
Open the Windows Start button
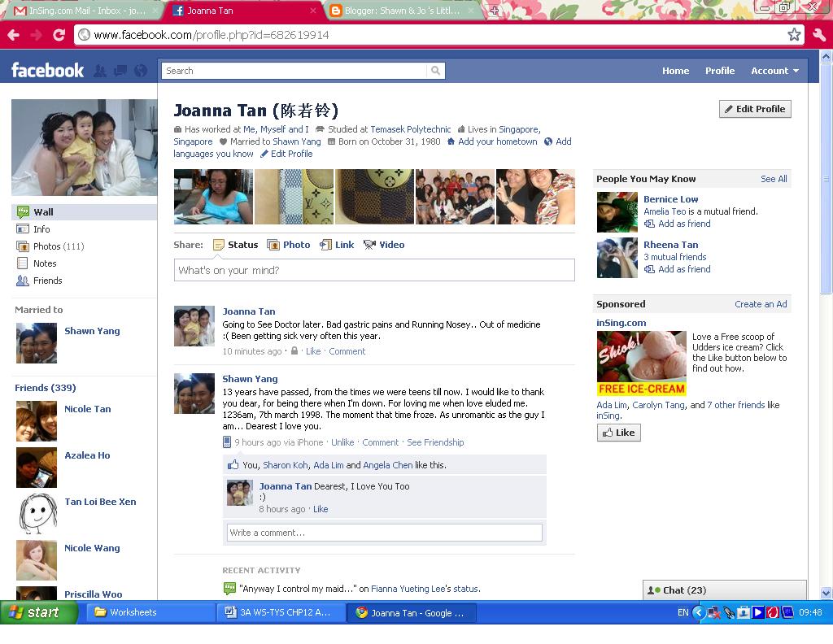click(x=39, y=612)
